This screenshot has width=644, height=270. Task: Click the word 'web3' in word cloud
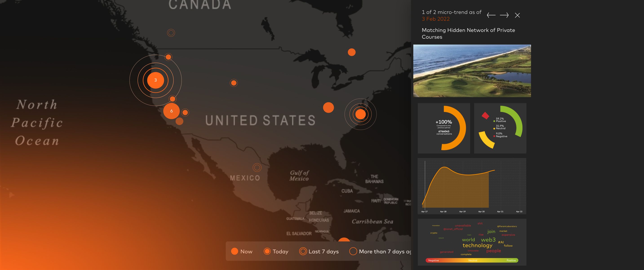click(x=488, y=240)
